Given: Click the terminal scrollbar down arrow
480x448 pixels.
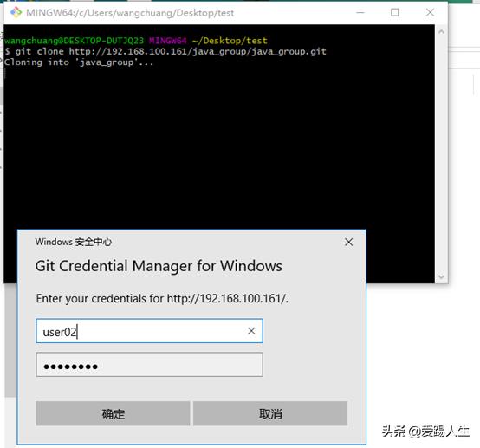Looking at the screenshot, I should point(441,276).
